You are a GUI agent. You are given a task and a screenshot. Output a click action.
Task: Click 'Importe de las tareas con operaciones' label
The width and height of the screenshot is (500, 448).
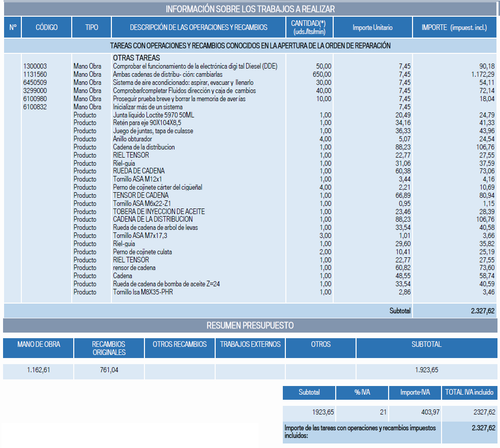click(360, 432)
